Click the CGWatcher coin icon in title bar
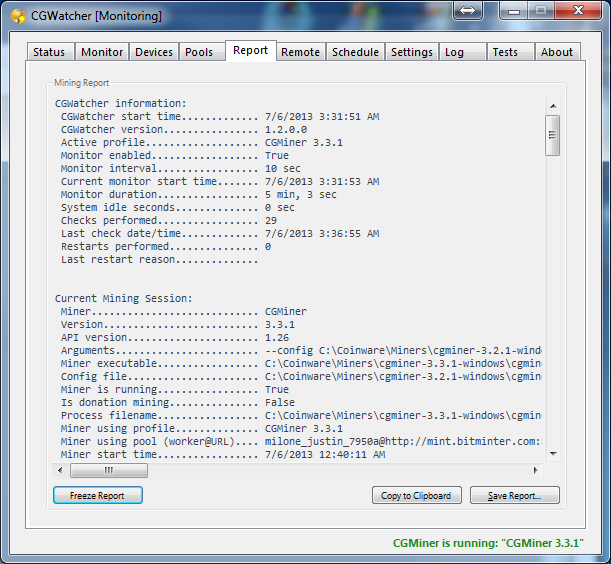 (x=18, y=16)
